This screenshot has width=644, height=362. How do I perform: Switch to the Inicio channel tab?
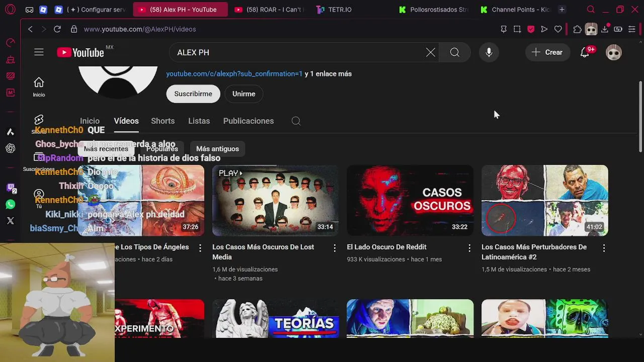coord(90,121)
